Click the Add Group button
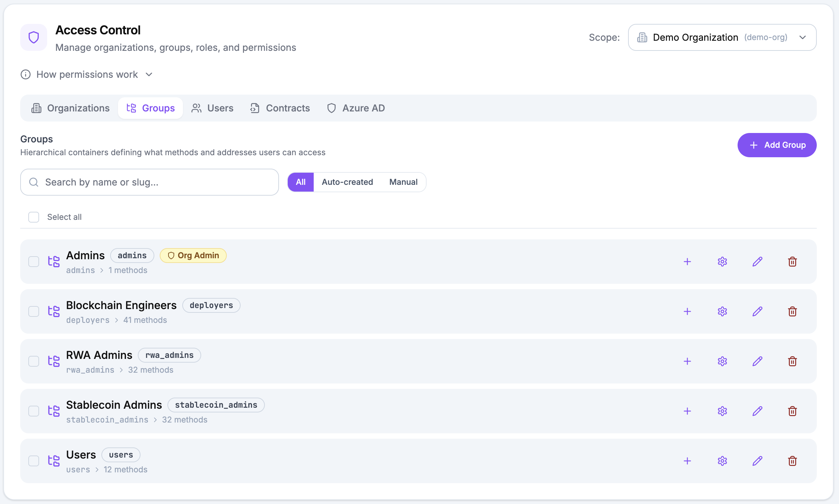 [x=777, y=145]
